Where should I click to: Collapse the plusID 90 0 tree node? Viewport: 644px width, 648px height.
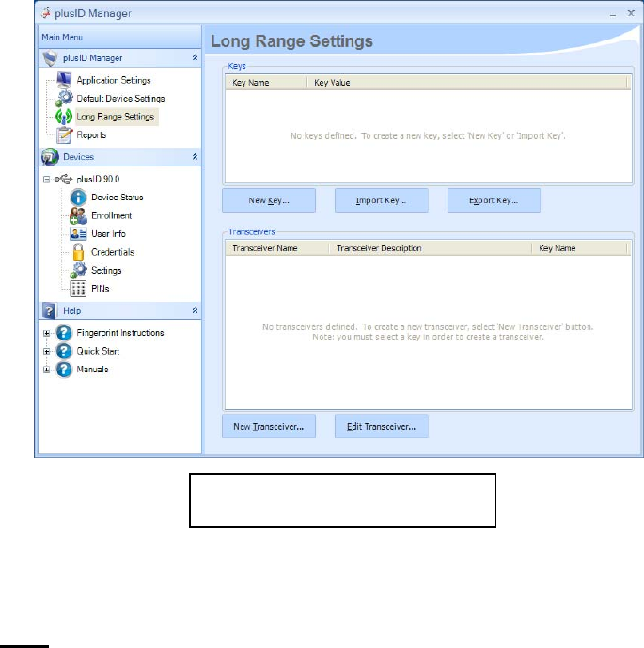(46, 179)
